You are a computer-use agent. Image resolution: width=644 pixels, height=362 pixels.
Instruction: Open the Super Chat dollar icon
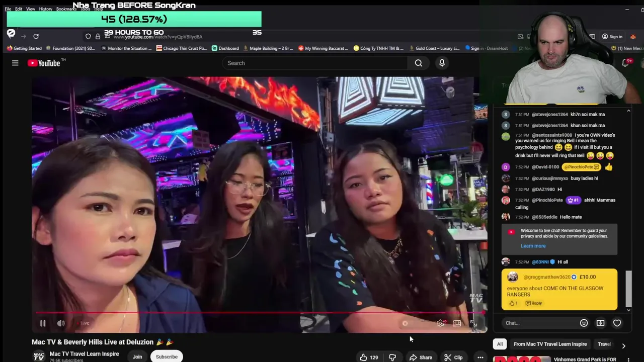coord(600,323)
